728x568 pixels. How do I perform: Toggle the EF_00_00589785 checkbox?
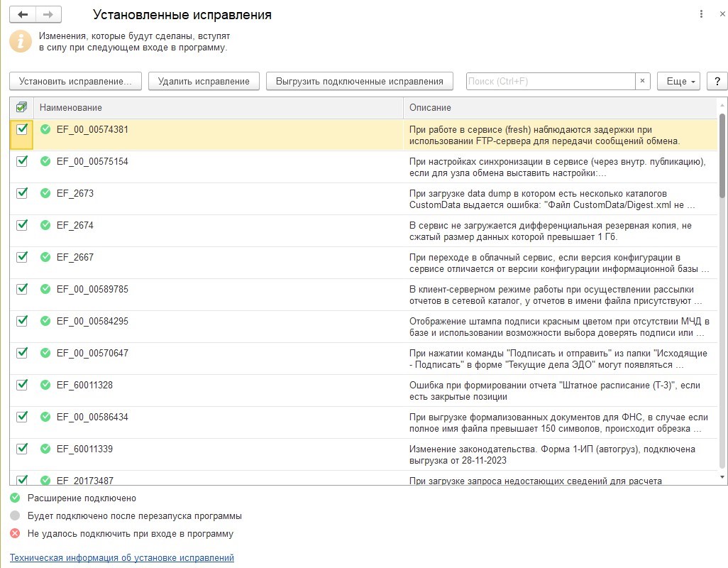(x=22, y=289)
